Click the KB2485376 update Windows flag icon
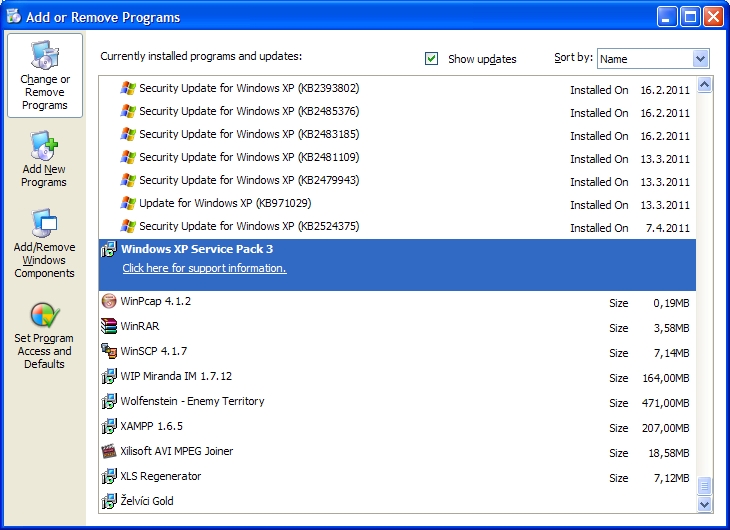This screenshot has height=530, width=730. click(128, 111)
